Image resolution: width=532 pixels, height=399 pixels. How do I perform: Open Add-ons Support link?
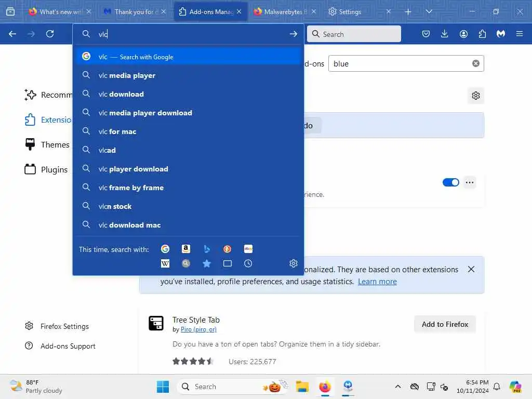point(60,345)
